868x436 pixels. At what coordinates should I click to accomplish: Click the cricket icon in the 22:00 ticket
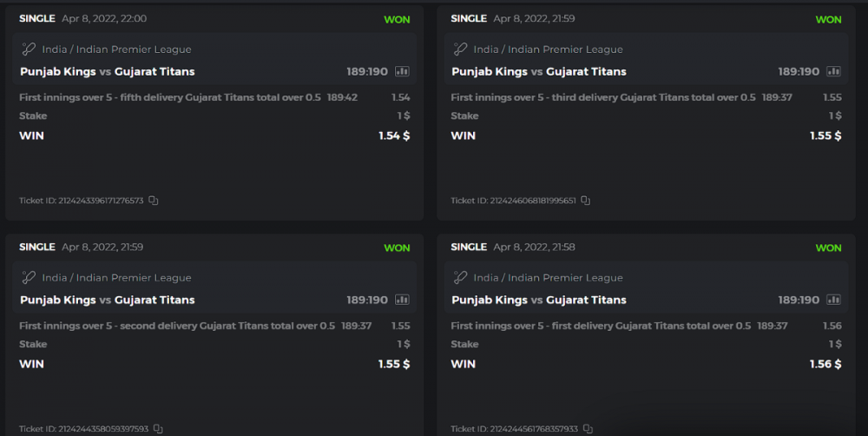point(29,50)
